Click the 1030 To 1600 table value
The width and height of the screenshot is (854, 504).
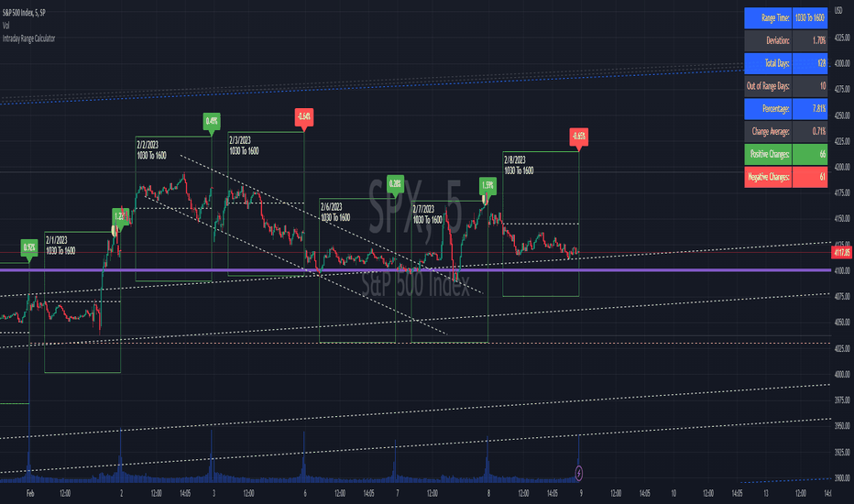pyautogui.click(x=810, y=18)
